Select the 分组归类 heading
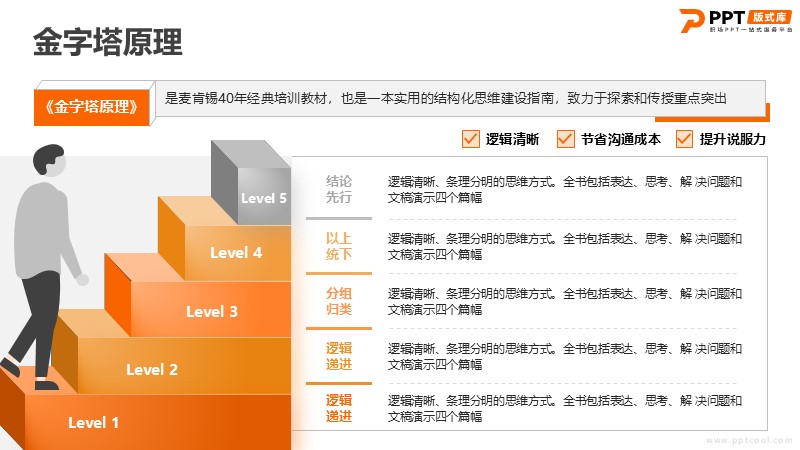 [339, 301]
